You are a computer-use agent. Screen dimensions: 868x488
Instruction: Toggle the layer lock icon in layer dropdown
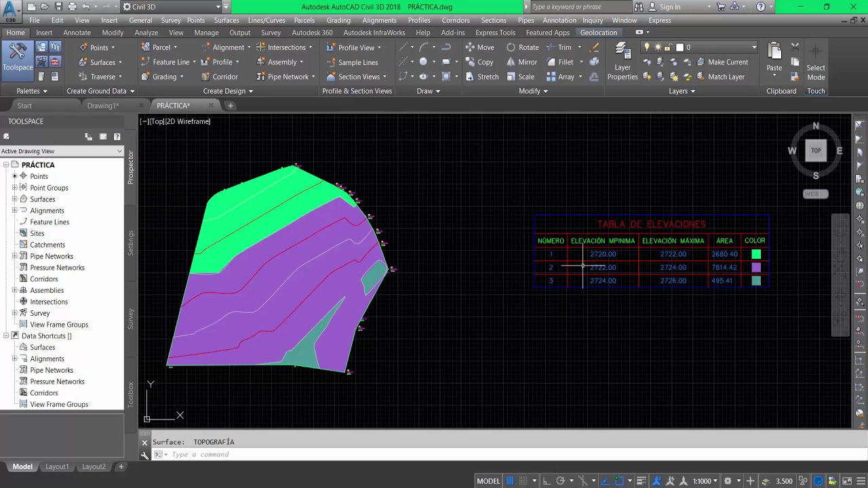pos(669,47)
